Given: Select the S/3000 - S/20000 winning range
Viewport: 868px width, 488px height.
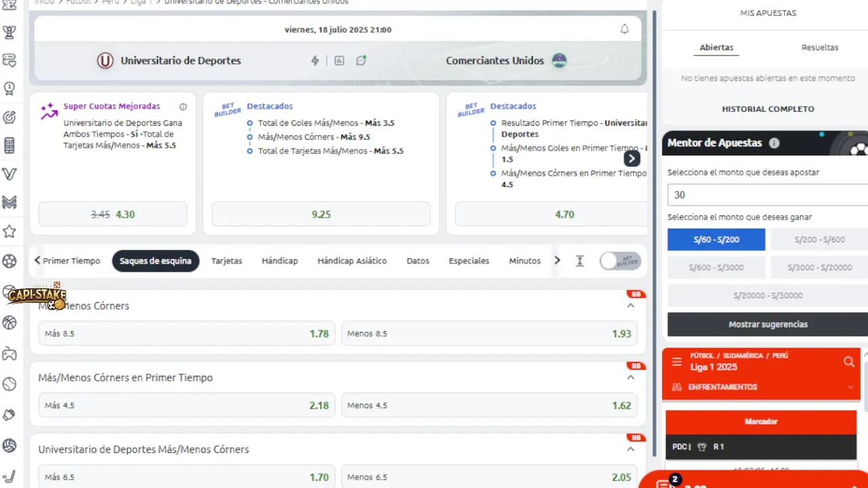Looking at the screenshot, I should [819, 267].
